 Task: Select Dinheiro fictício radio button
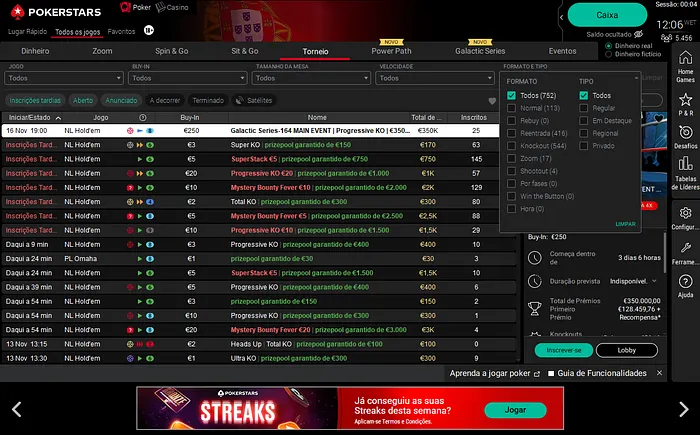(x=608, y=54)
